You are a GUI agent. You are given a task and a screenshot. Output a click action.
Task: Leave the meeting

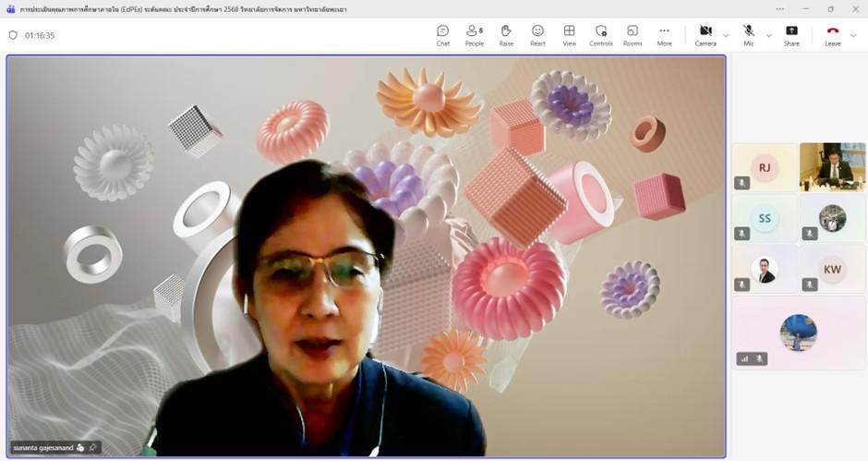pos(833,35)
